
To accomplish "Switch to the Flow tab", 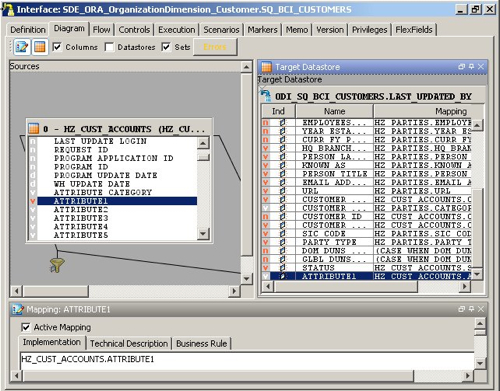I will pos(101,30).
